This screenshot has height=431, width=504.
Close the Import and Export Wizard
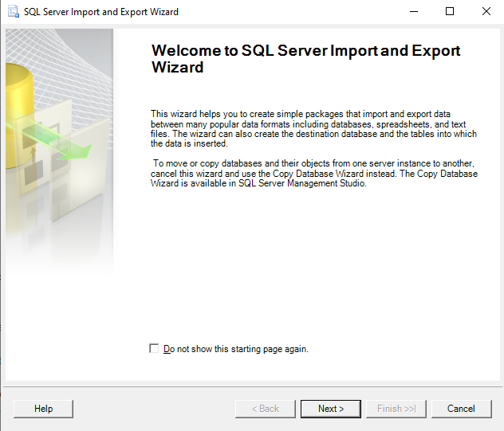pyautogui.click(x=486, y=12)
